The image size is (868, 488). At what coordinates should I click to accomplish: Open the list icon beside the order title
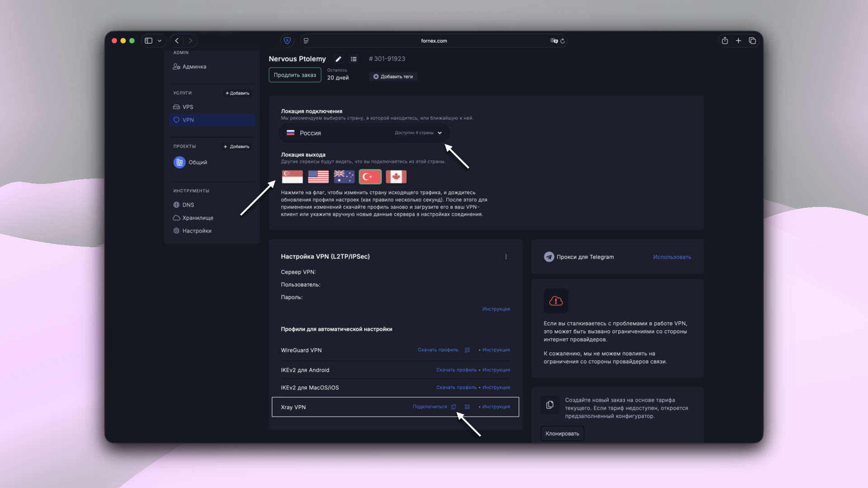click(354, 59)
